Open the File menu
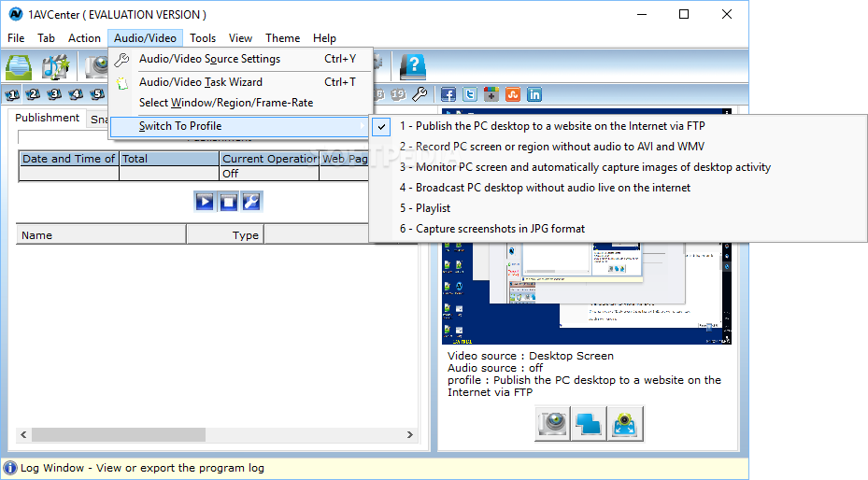The image size is (868, 480). (16, 38)
